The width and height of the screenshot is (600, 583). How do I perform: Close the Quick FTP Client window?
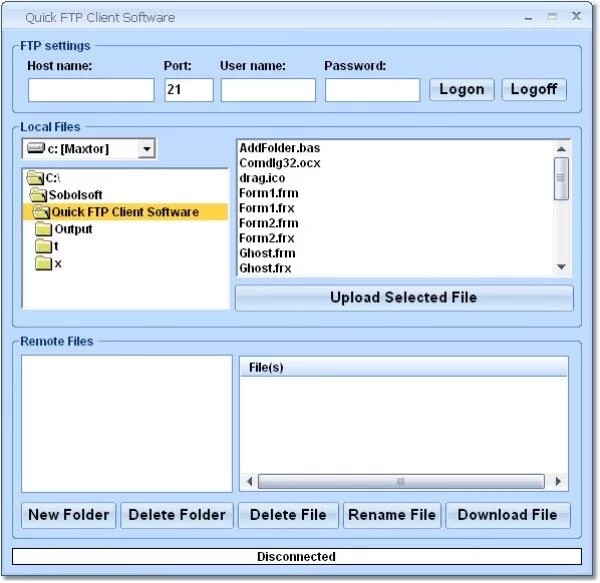click(576, 16)
